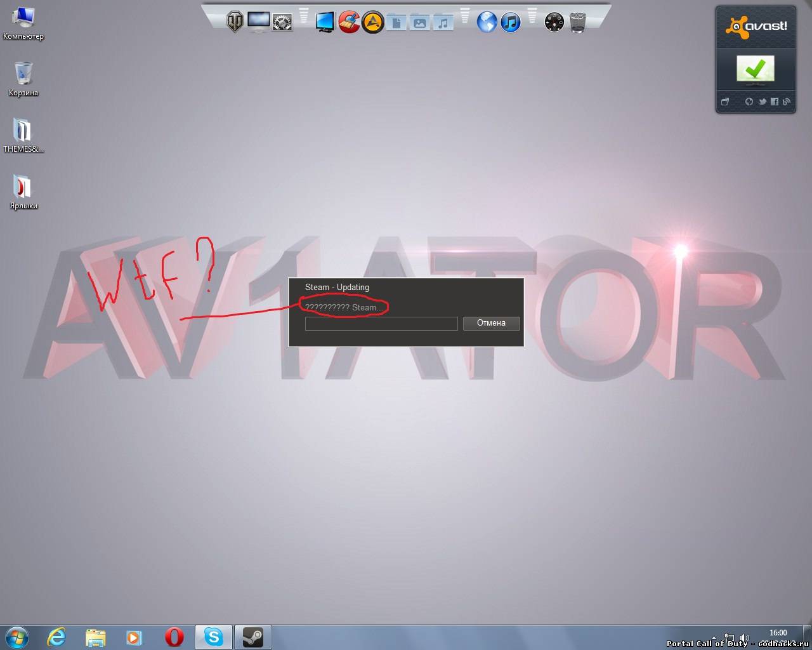Launch iTunes from the dock
The image size is (812, 650).
coord(511,22)
